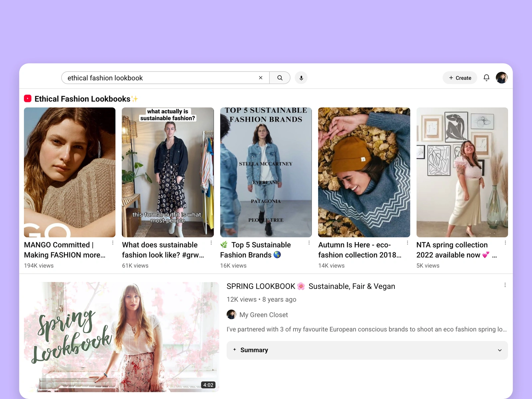Click the 194K views text
Viewport: 532px width, 399px height.
pyautogui.click(x=39, y=266)
